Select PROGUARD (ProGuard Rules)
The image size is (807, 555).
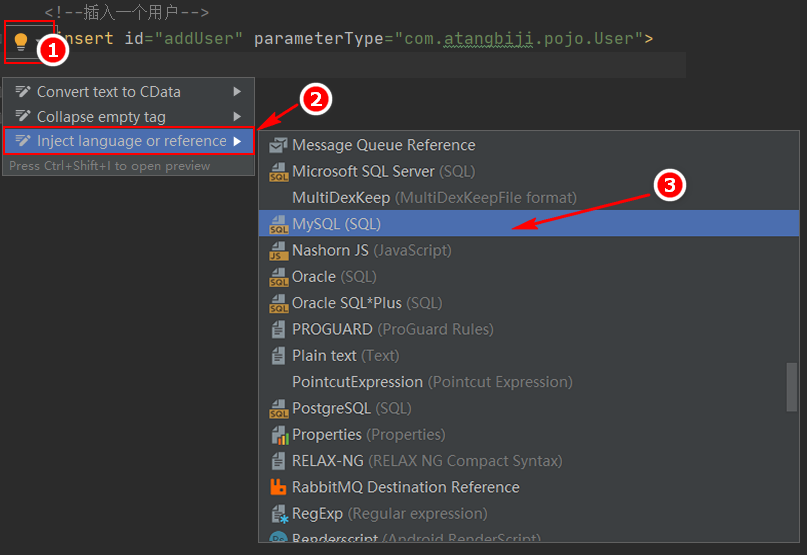click(529, 329)
